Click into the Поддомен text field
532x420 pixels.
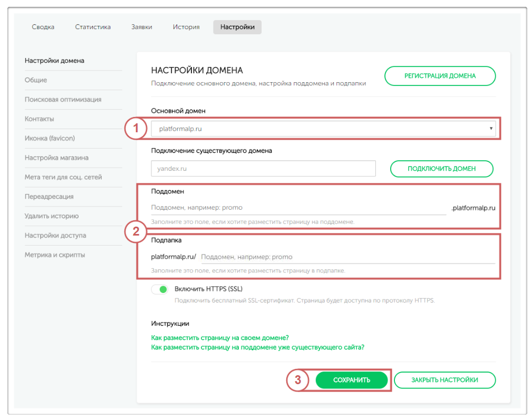[x=298, y=208]
